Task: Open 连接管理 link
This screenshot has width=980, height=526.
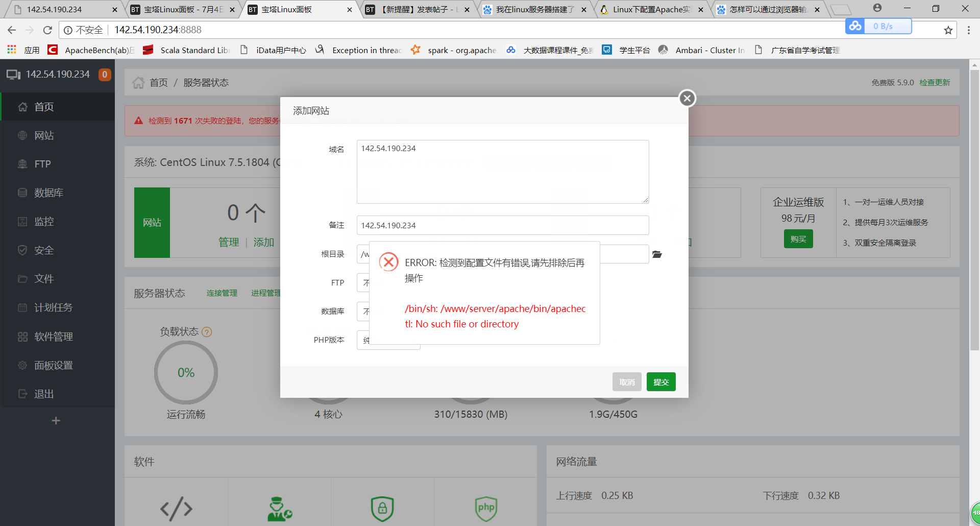Action: 222,293
